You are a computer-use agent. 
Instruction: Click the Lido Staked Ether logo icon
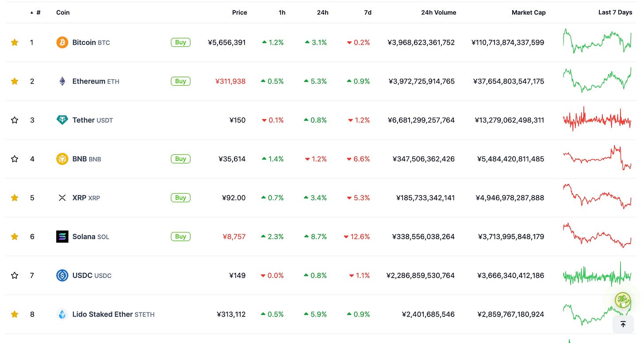[62, 314]
